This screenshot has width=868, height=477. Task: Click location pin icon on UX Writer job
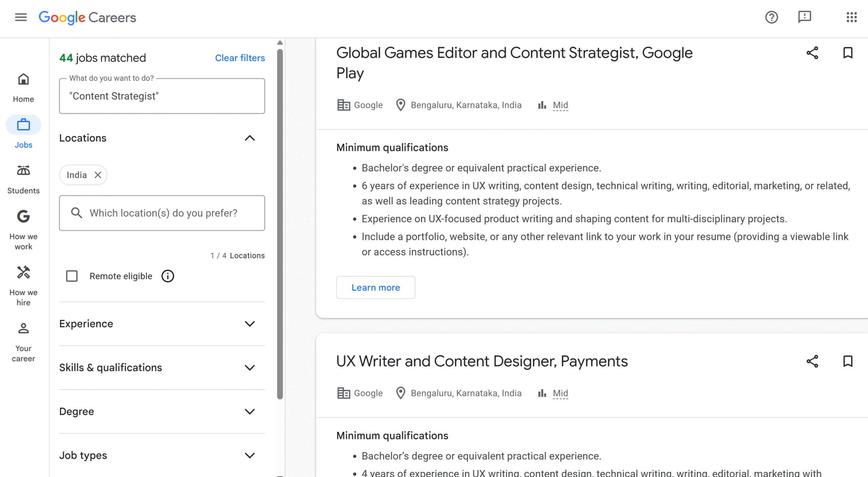pyautogui.click(x=400, y=393)
